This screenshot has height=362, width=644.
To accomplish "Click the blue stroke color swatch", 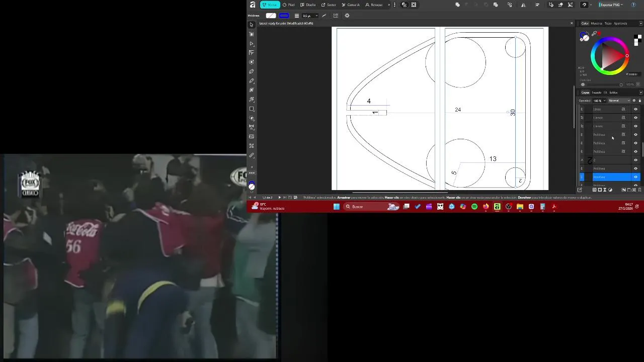I will pyautogui.click(x=284, y=16).
